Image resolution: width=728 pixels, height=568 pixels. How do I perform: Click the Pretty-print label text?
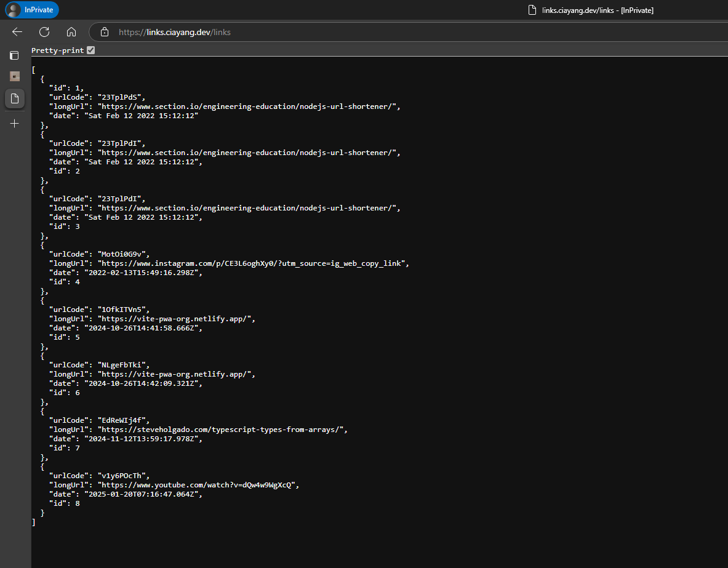click(57, 50)
